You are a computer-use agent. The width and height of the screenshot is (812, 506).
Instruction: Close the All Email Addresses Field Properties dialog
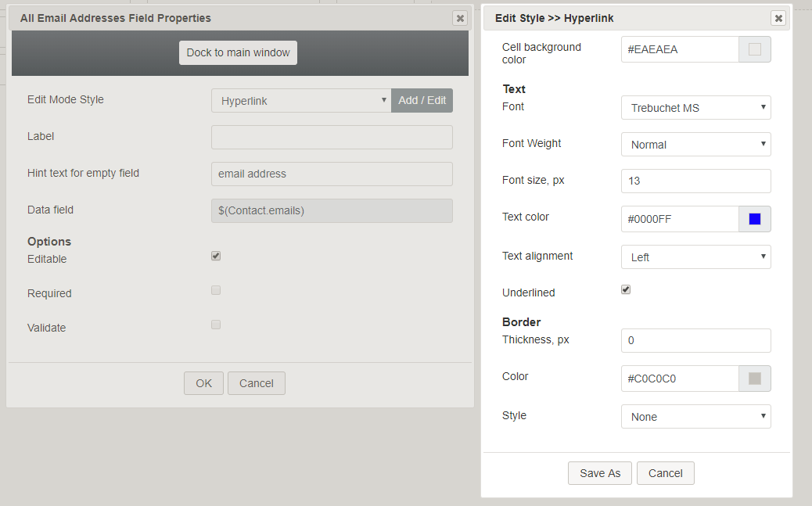click(x=460, y=18)
